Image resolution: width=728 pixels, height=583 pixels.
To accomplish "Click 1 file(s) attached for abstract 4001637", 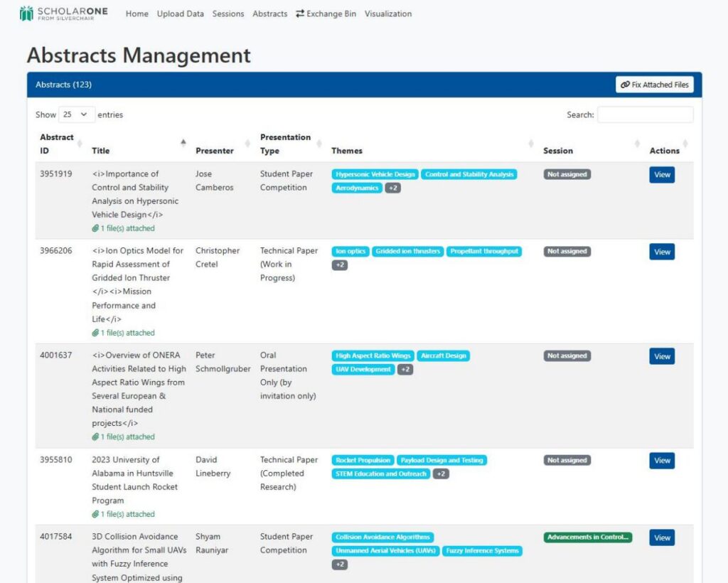I will pyautogui.click(x=124, y=437).
